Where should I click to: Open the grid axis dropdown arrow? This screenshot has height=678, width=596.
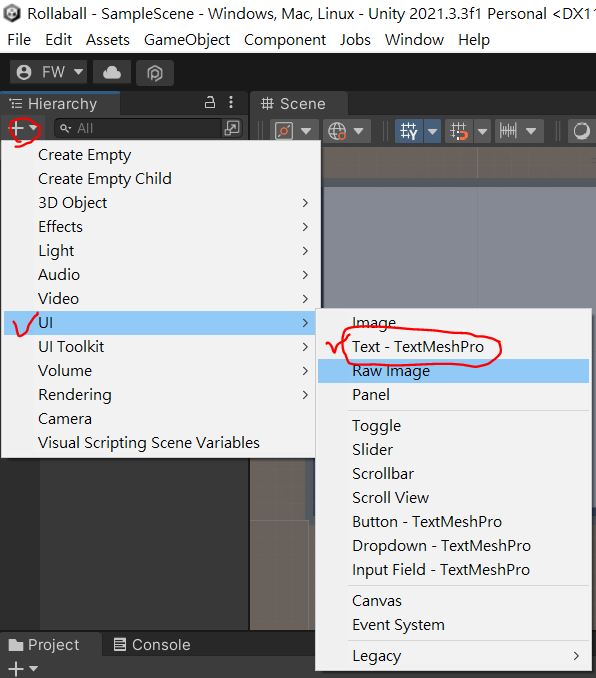pos(432,131)
